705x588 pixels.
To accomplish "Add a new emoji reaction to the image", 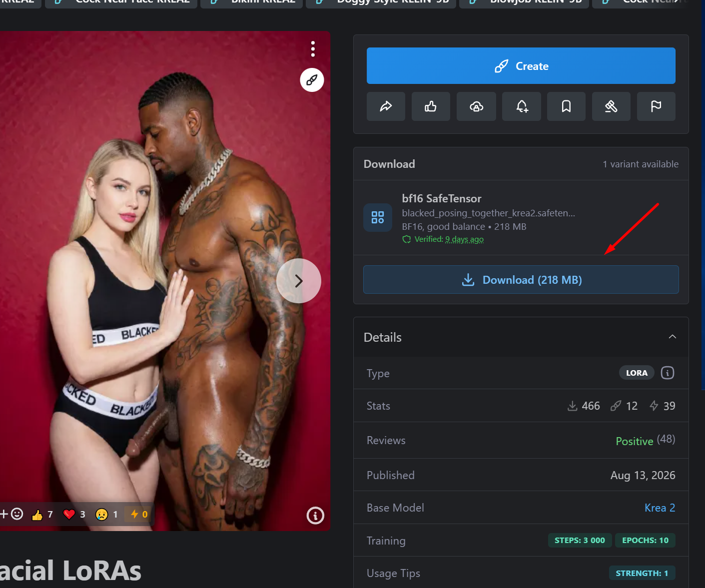I will point(11,514).
